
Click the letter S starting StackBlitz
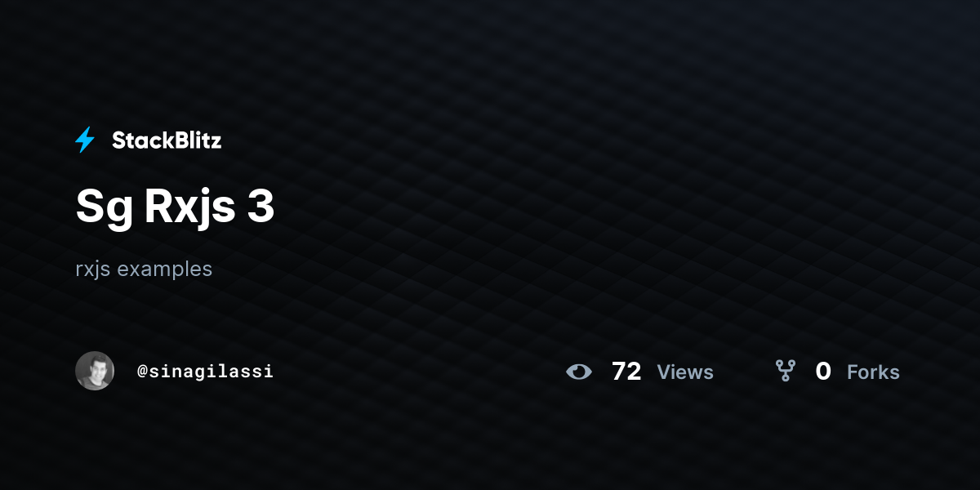118,140
